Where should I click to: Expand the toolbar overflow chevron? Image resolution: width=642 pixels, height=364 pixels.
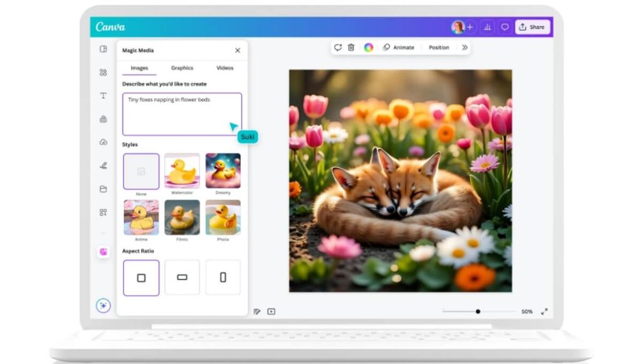(x=464, y=47)
